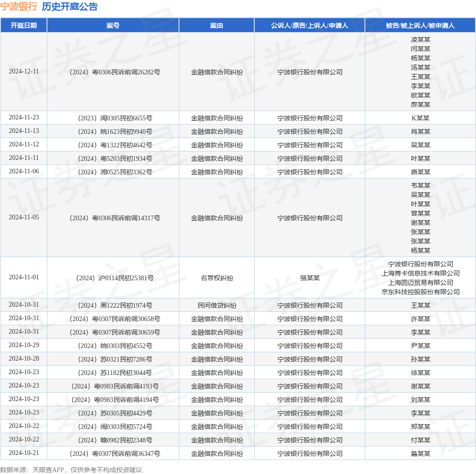The height and width of the screenshot is (474, 476).
Task: Click the 历史开庭公告 heading
Action: pos(70,7)
